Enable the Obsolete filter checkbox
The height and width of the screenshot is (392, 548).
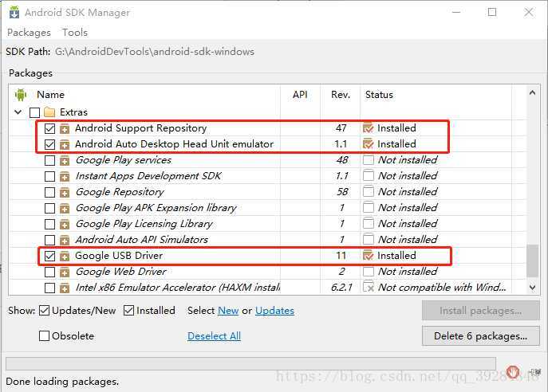[44, 335]
